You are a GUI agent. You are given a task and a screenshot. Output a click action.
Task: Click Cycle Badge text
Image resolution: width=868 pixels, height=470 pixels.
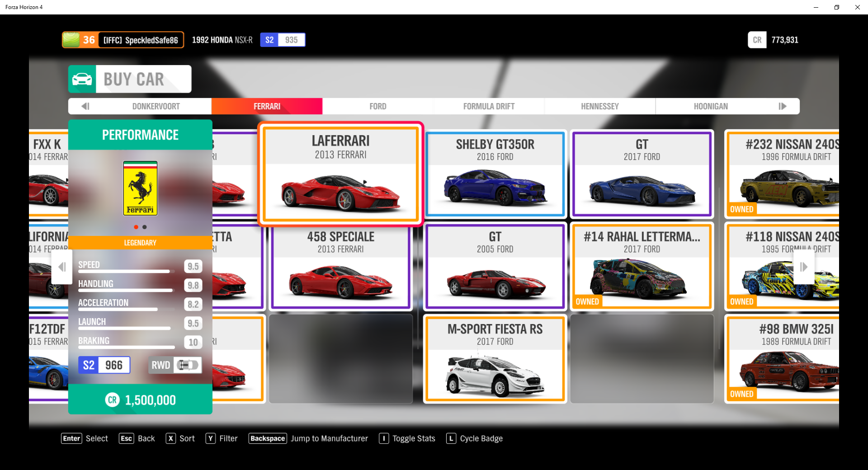point(481,438)
